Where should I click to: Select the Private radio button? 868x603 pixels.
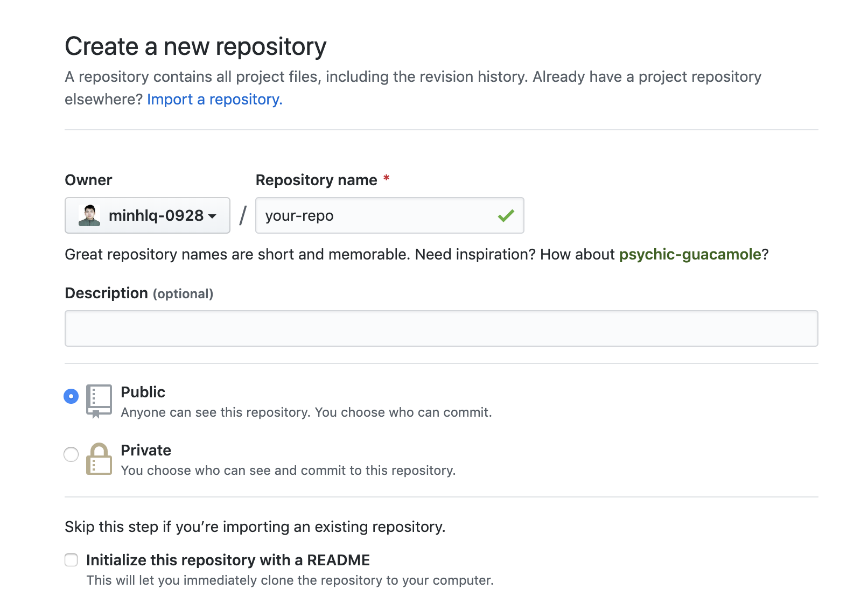71,454
